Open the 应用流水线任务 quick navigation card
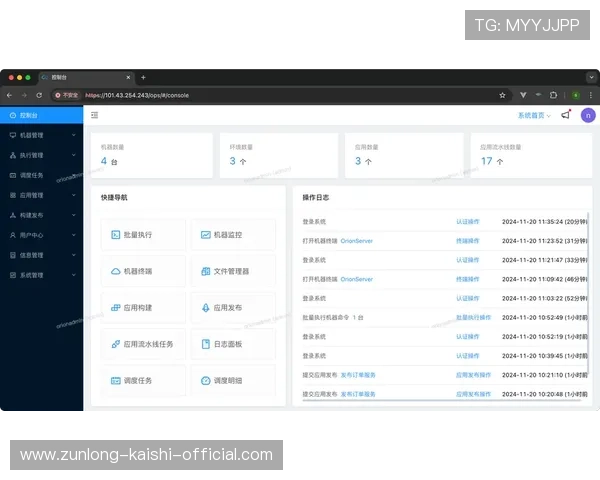 (143, 344)
